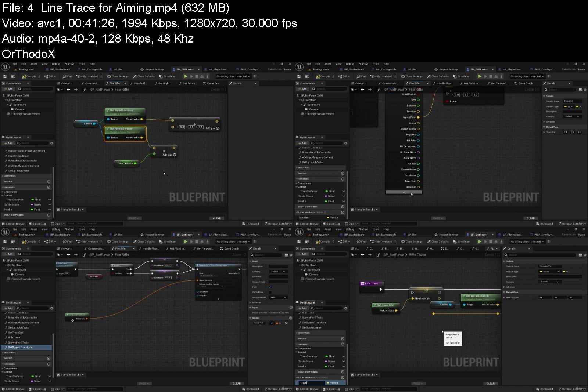Open the BP_BlasterBeam tab in the Impact Point window
The width and height of the screenshot is (588, 392).
point(351,69)
